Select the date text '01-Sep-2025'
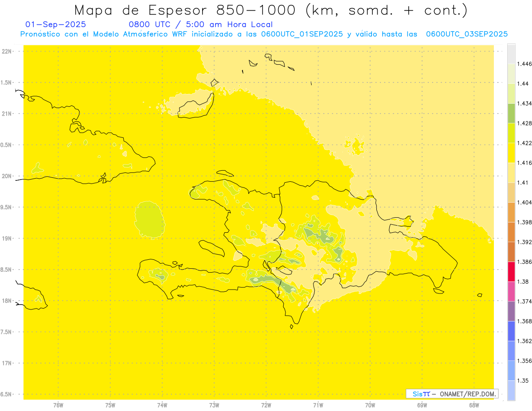The image size is (532, 411). pos(56,24)
